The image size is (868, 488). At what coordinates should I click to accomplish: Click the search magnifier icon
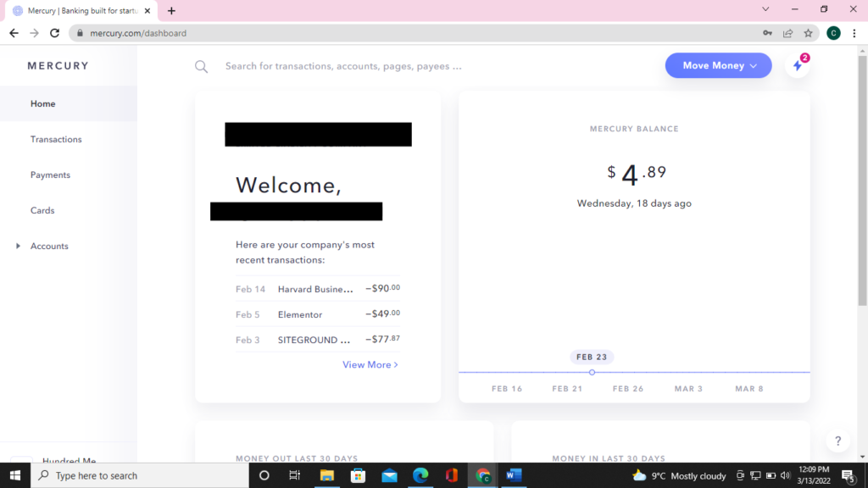point(201,67)
